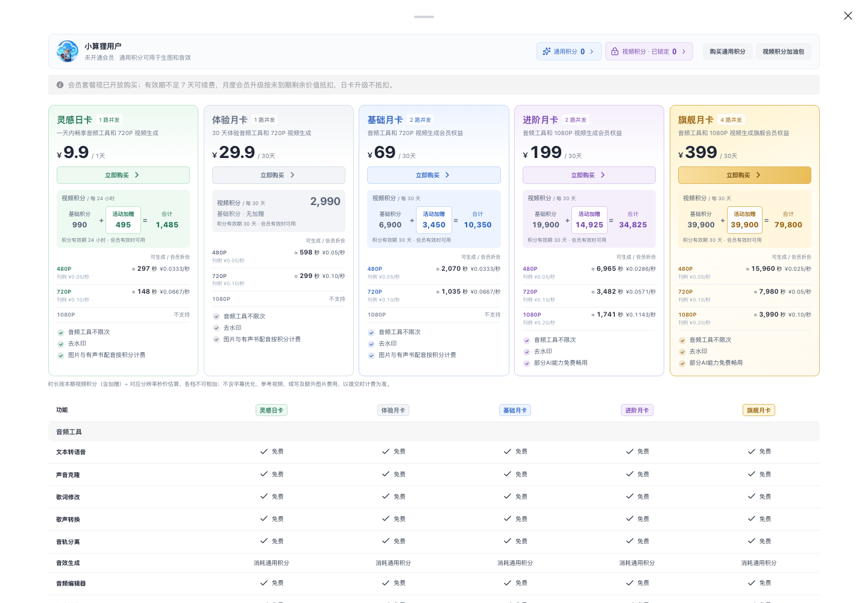Click the 音频编辑器 checkmark under 体验月卡 column
Viewport: 868px width, 603px height.
click(386, 582)
